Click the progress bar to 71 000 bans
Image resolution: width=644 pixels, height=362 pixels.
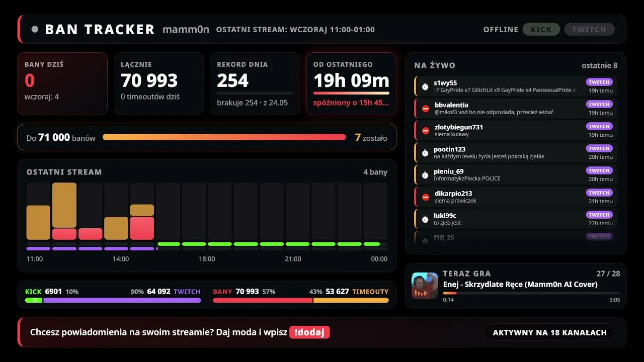point(224,137)
